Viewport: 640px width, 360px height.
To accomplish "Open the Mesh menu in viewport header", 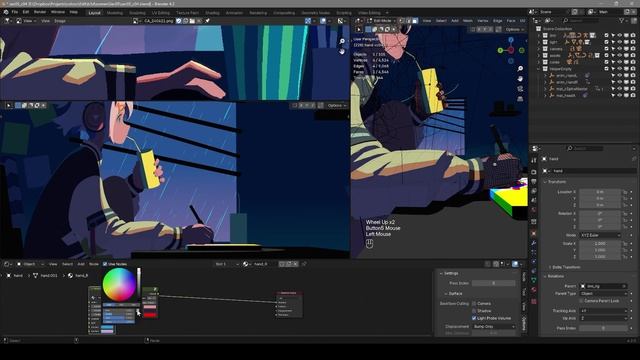I will 468,21.
